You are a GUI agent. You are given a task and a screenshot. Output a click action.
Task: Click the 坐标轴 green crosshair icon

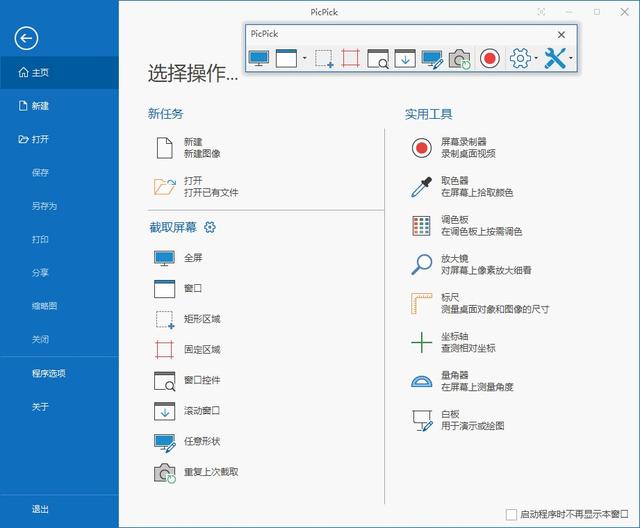coord(422,342)
